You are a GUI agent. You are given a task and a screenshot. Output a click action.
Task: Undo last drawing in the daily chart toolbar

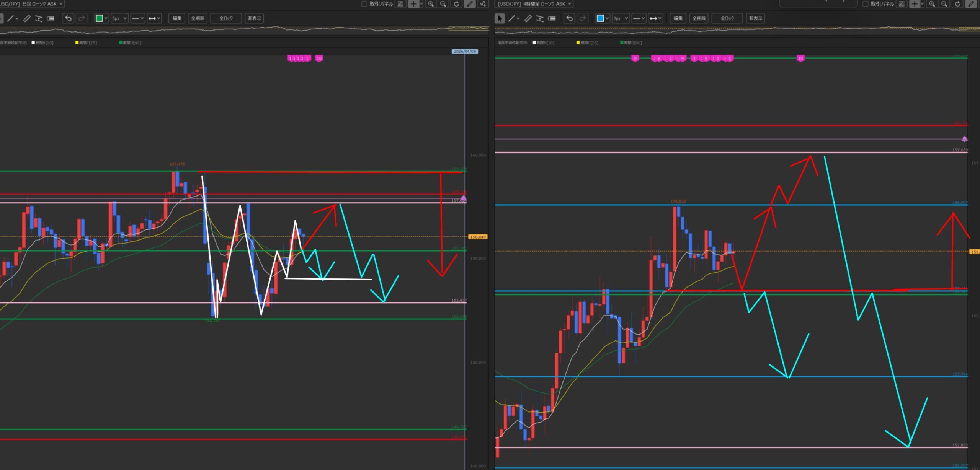point(68,18)
